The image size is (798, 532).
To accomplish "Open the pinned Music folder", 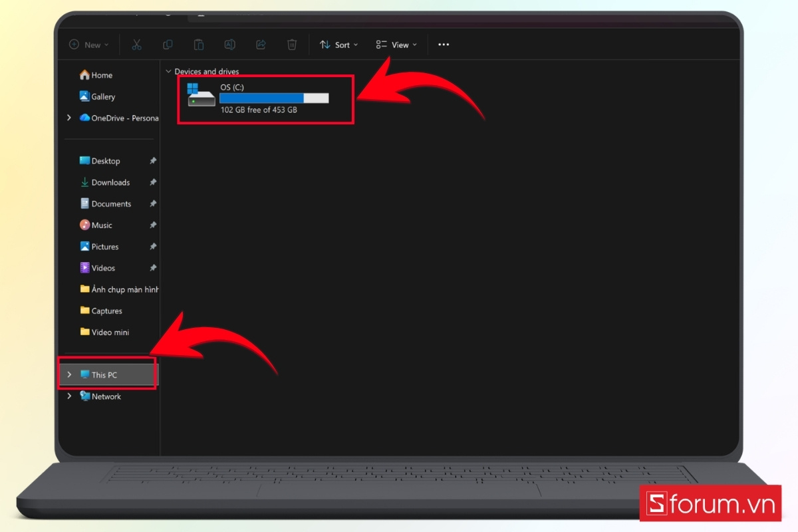I will click(96, 225).
